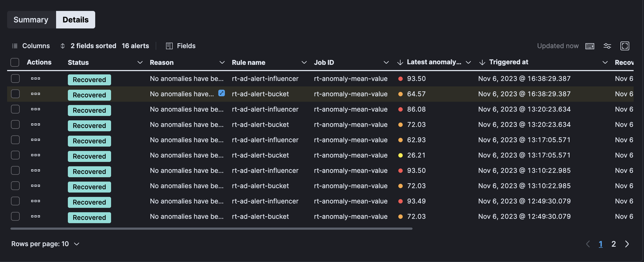Click the red severity dot beside 86.08
Image resolution: width=644 pixels, height=262 pixels.
[401, 109]
